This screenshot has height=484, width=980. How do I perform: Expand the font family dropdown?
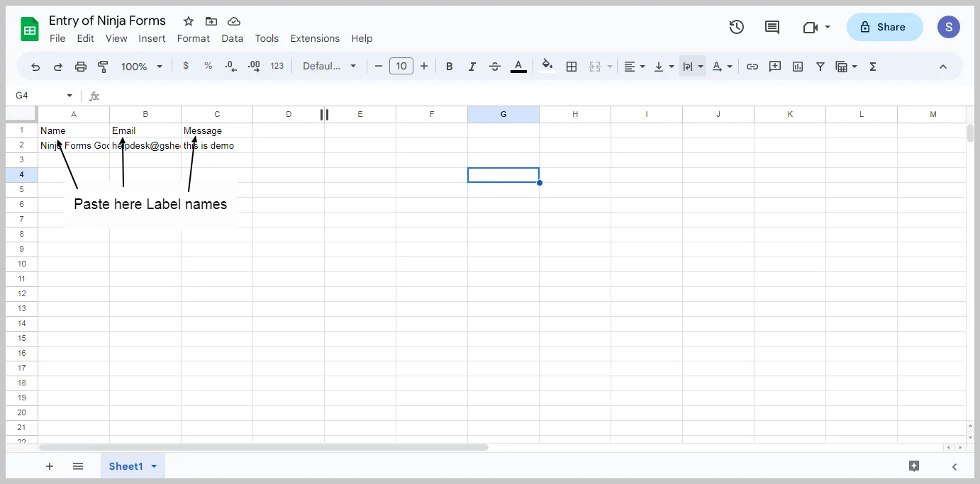tap(329, 67)
